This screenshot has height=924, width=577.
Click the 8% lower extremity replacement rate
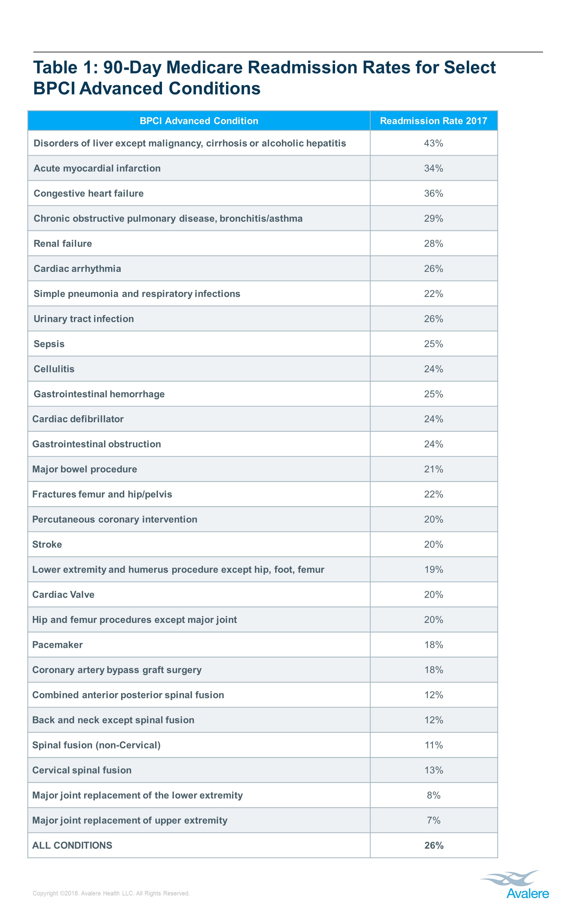[434, 795]
